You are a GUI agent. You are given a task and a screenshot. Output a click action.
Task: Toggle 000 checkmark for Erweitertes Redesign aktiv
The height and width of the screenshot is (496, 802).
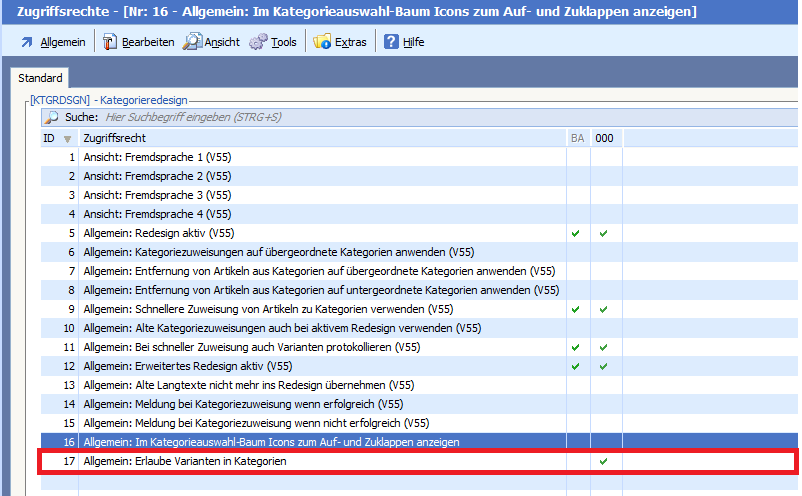click(x=603, y=366)
